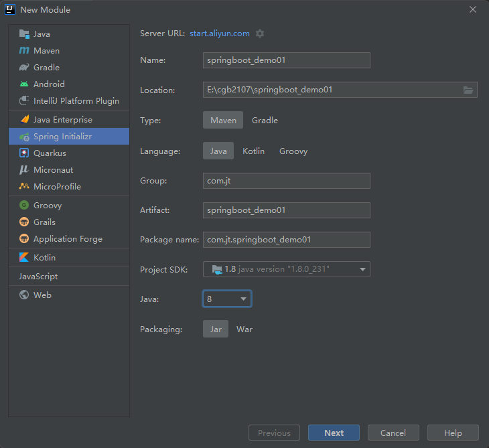489x448 pixels.
Task: Select the Grails icon entry
Action: [24, 222]
